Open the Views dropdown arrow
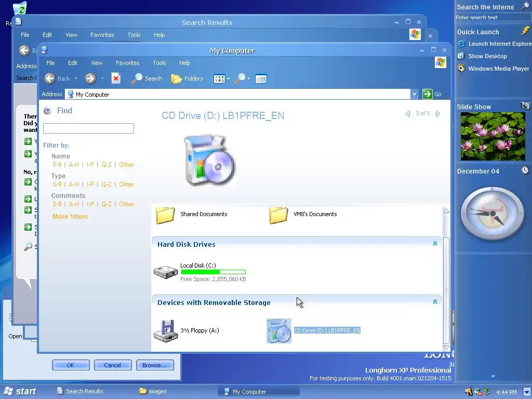Image resolution: width=532 pixels, height=399 pixels. (228, 79)
